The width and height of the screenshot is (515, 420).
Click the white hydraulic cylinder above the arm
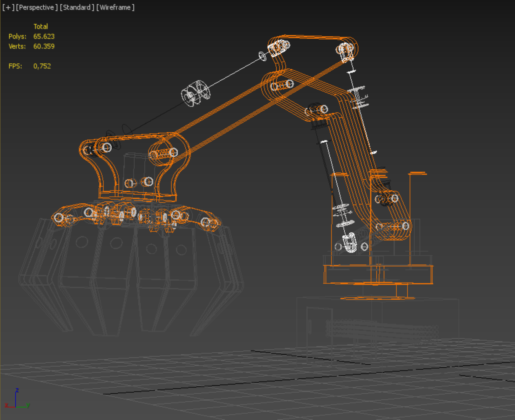(196, 93)
